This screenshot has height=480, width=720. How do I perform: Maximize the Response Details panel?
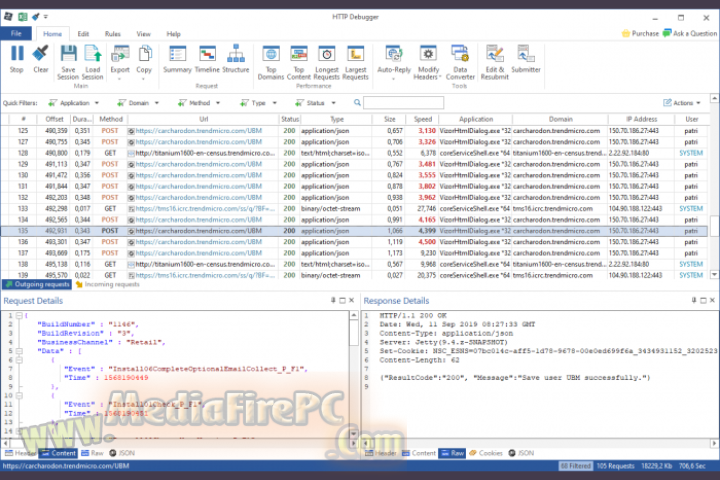[x=703, y=300]
